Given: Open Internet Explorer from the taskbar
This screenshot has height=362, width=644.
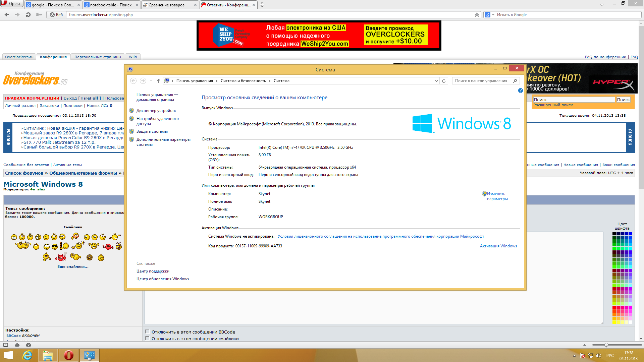Looking at the screenshot, I should click(x=27, y=355).
